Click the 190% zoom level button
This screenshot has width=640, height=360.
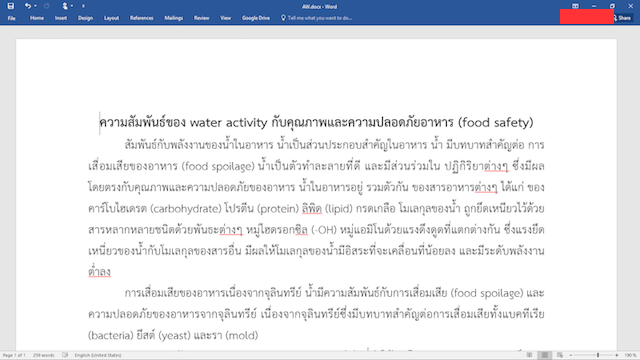click(630, 355)
